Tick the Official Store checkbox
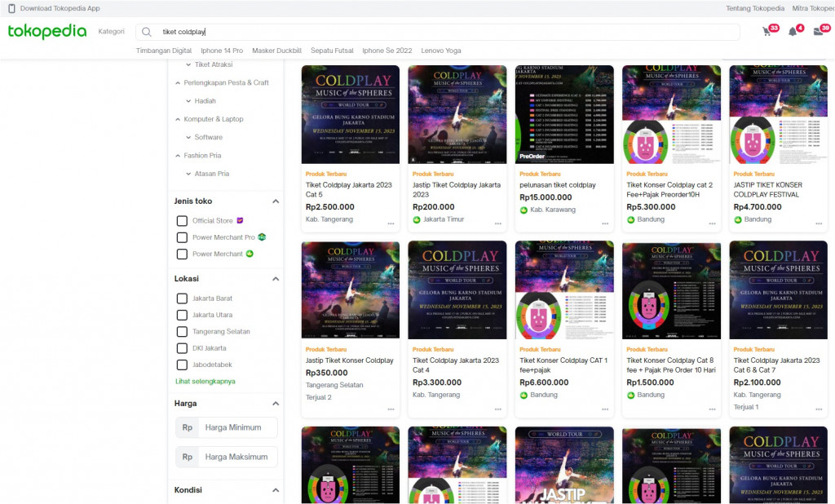Image resolution: width=835 pixels, height=504 pixels. pos(182,220)
